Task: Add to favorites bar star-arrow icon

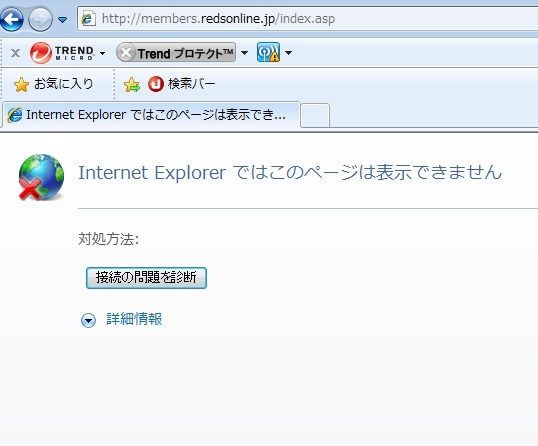Action: coord(132,84)
